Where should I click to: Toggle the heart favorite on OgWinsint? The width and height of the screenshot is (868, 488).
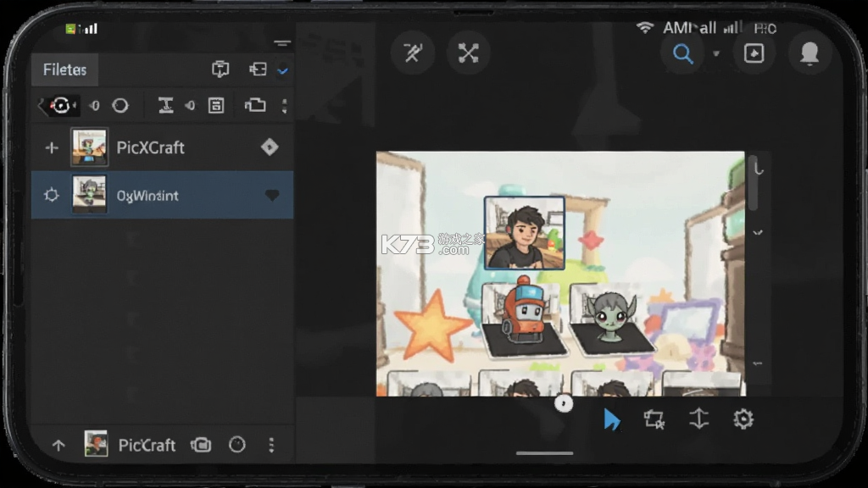(272, 196)
